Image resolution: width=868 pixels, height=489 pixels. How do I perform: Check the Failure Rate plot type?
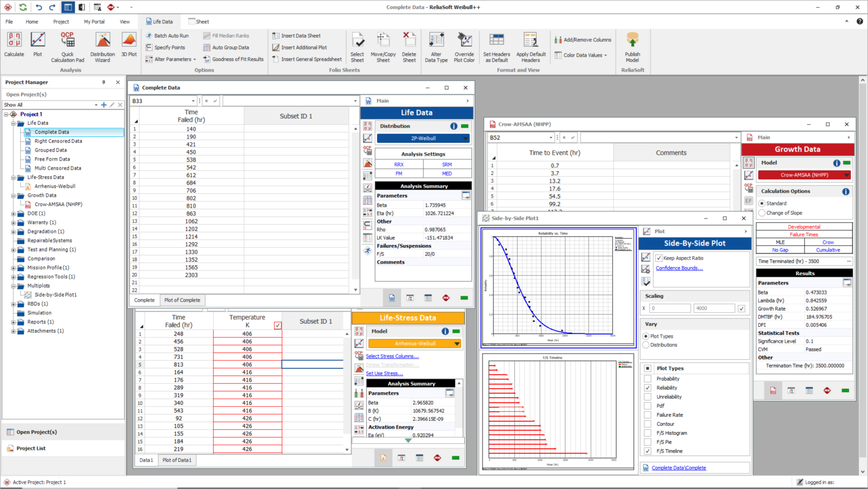[x=648, y=415]
